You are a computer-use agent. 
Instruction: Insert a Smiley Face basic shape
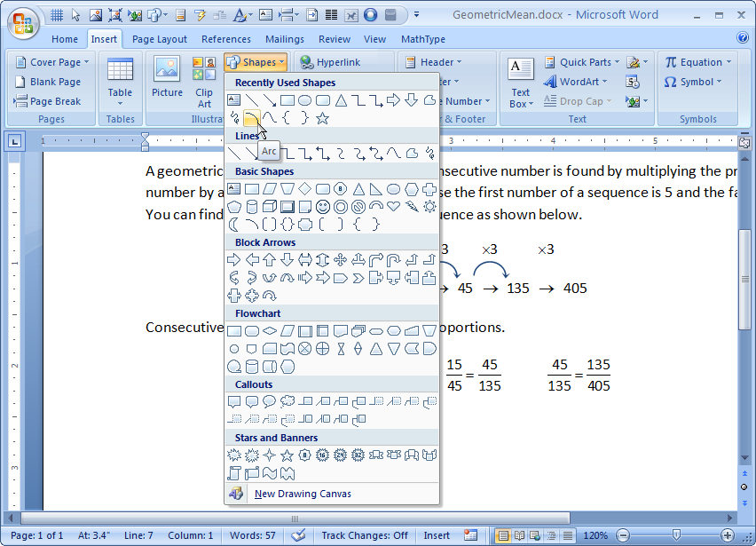pyautogui.click(x=324, y=205)
